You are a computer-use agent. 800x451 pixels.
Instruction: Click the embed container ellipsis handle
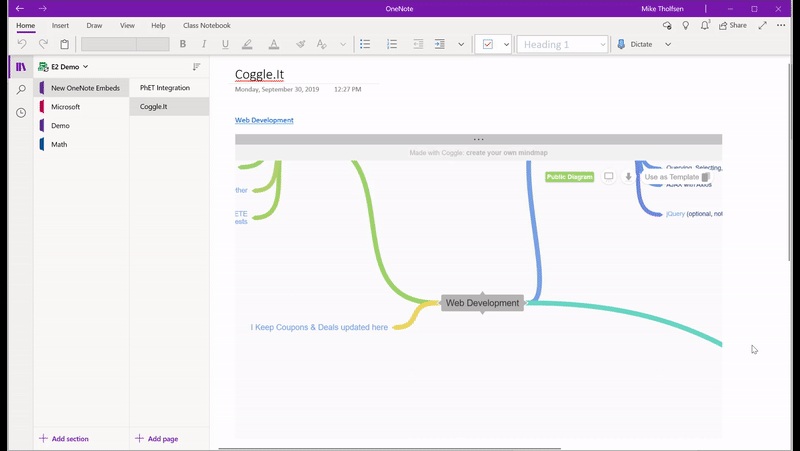point(478,139)
